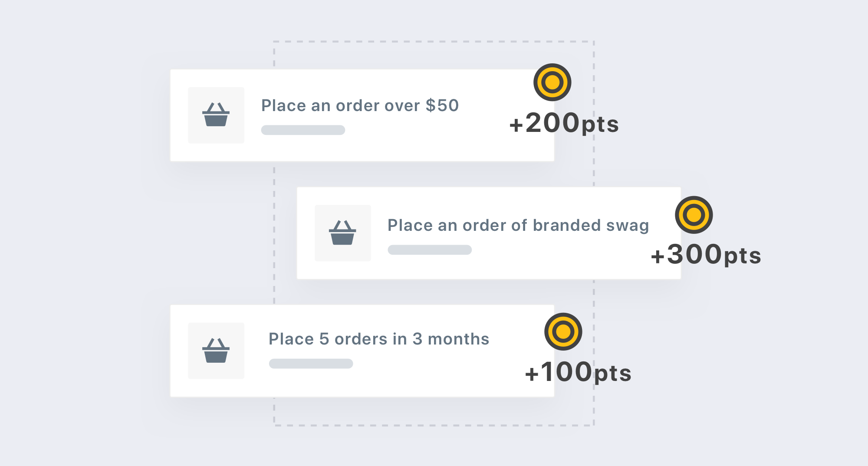Click the gray tile behind the bottom basket

[x=216, y=351]
